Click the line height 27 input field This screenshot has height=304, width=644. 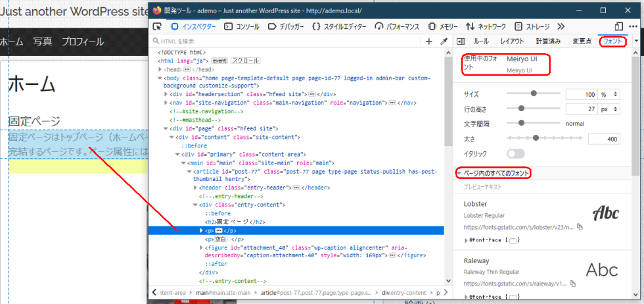582,109
